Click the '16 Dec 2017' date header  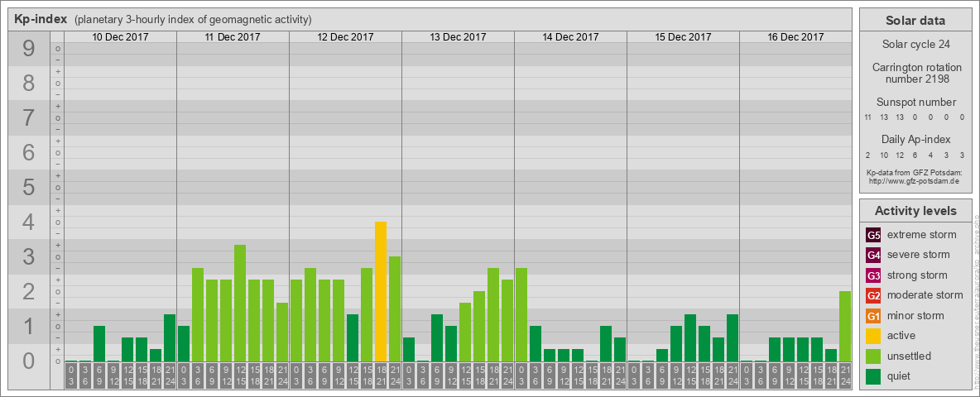(795, 37)
